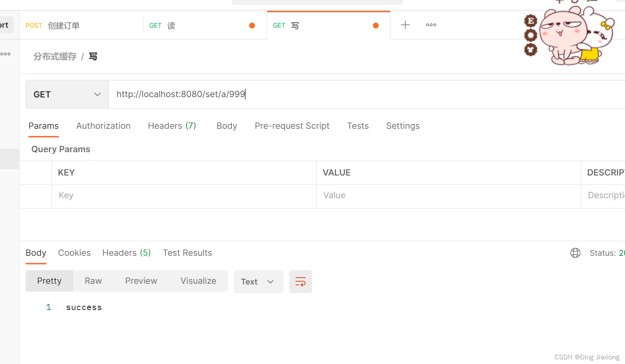Screen dimensions: 625x364
Task: Click the query param Description field
Action: [x=603, y=196]
